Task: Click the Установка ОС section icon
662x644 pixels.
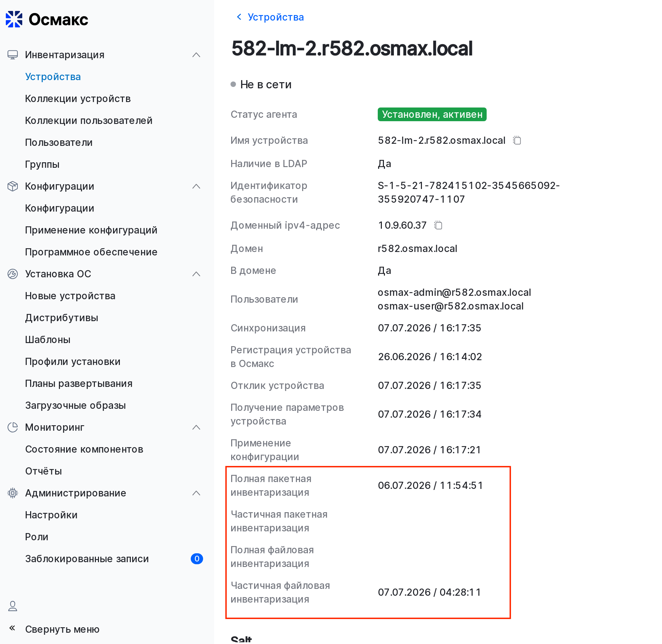Action: click(13, 274)
